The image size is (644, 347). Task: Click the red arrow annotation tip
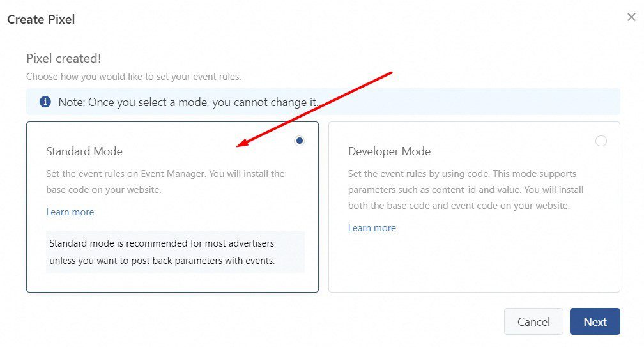click(238, 146)
